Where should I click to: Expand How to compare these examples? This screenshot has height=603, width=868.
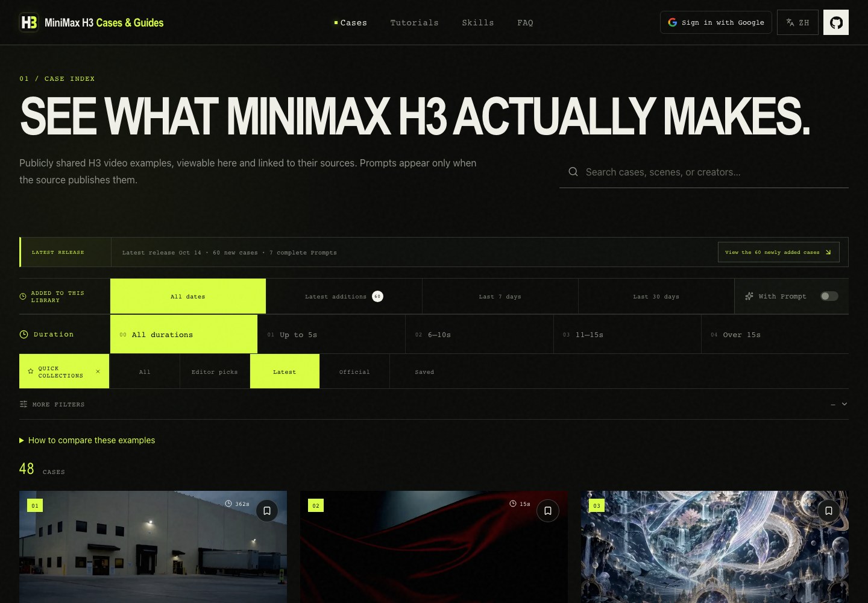click(x=87, y=440)
